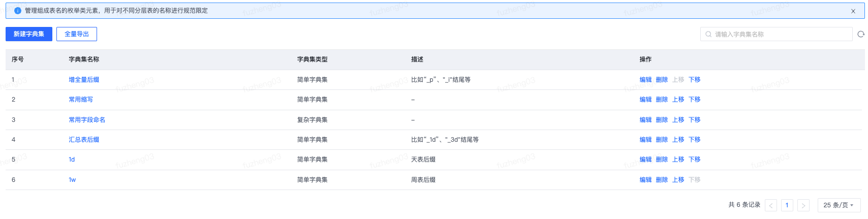The height and width of the screenshot is (219, 868).
Task: Click 编辑 for the 常用缩写 row
Action: click(645, 100)
